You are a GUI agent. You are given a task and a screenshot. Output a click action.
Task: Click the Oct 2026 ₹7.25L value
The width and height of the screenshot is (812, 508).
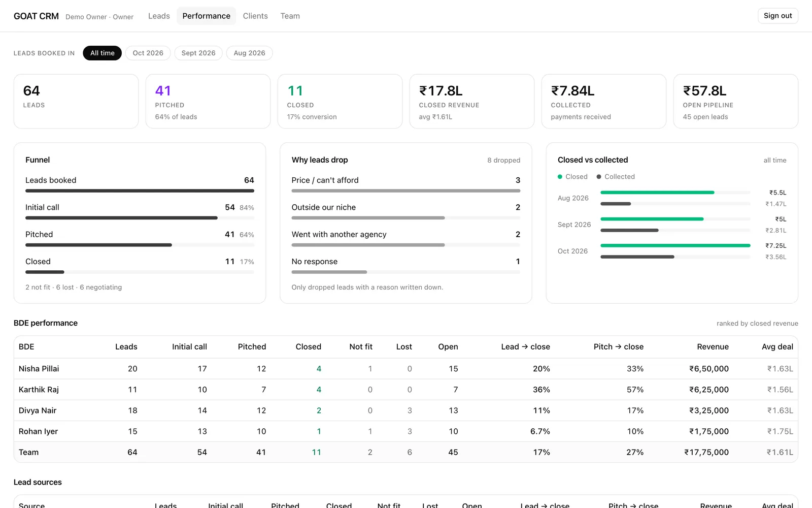click(x=776, y=245)
